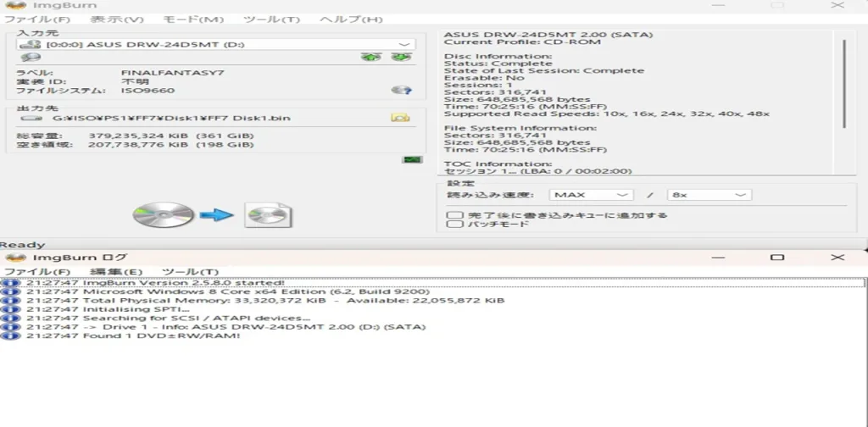Click 'Erasable: No' line in disc info
This screenshot has width=868, height=427.
483,77
